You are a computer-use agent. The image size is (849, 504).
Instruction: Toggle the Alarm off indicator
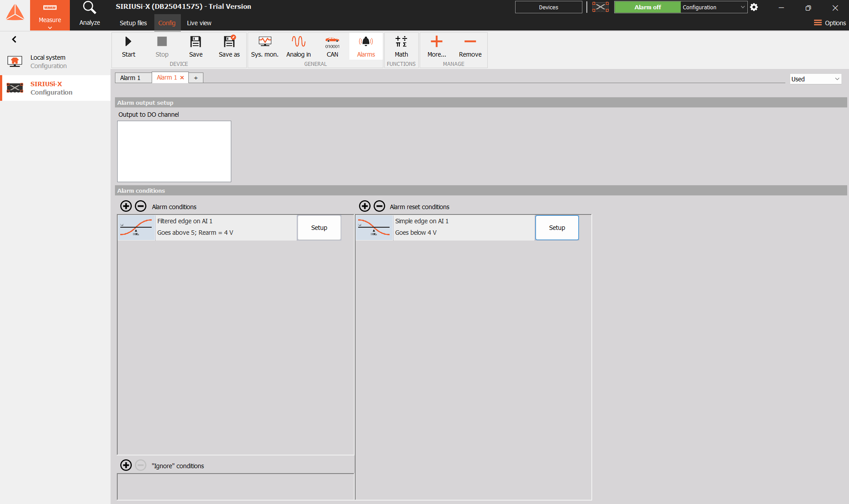coord(647,7)
